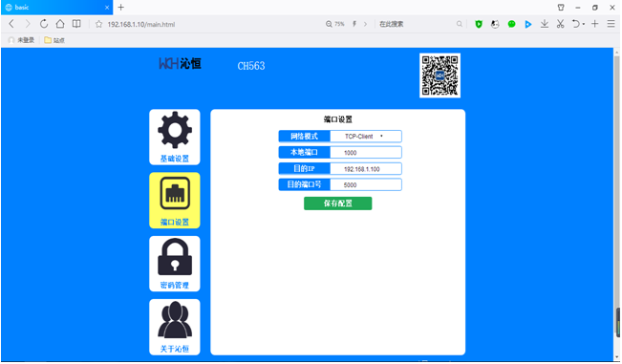
Task: Click the CH563 title text
Action: click(251, 66)
